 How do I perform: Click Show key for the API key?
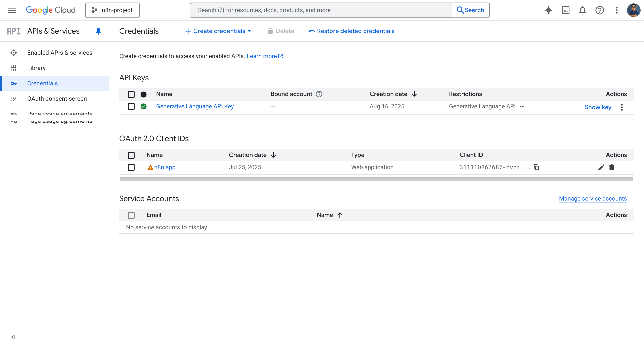click(x=598, y=107)
